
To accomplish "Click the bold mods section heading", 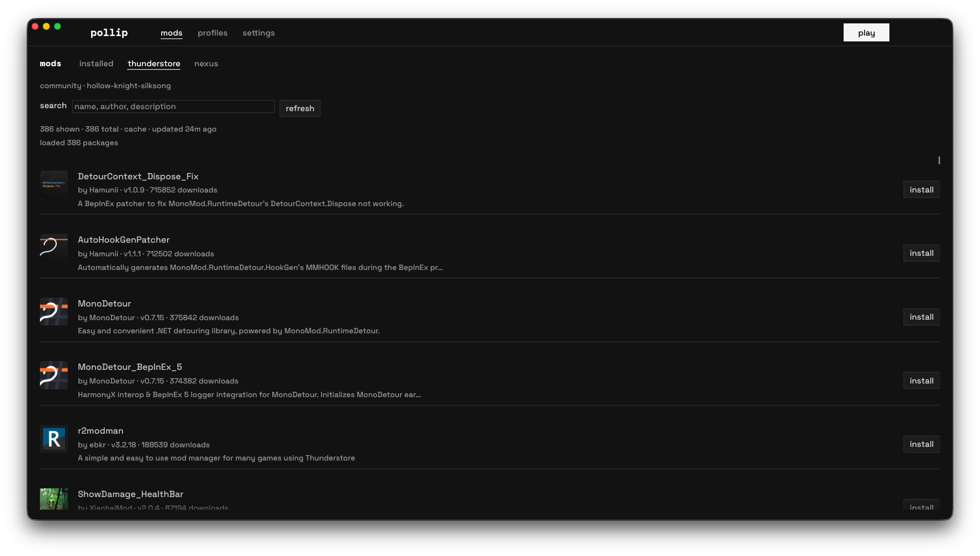I will [x=51, y=63].
